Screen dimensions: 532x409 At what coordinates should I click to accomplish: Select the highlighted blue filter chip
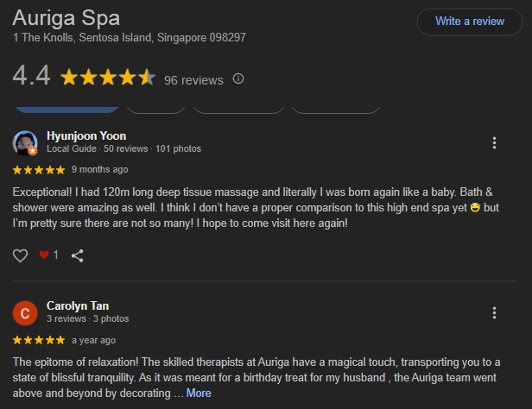click(x=67, y=108)
